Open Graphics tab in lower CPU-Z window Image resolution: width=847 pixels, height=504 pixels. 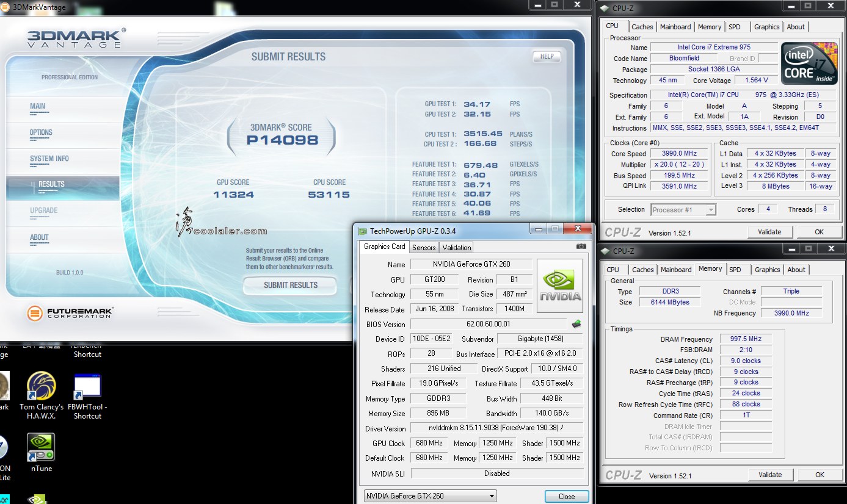pos(768,270)
